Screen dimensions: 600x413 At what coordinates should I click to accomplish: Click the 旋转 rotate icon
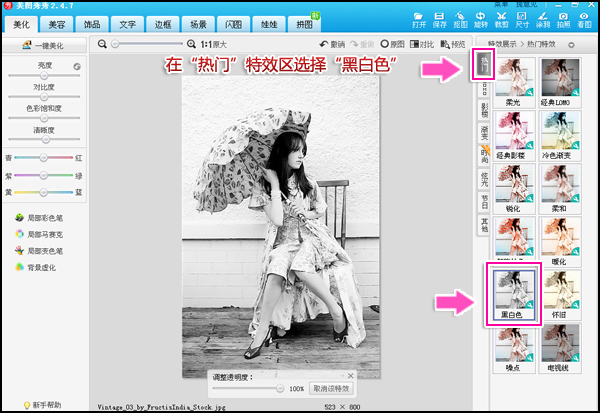pyautogui.click(x=482, y=20)
